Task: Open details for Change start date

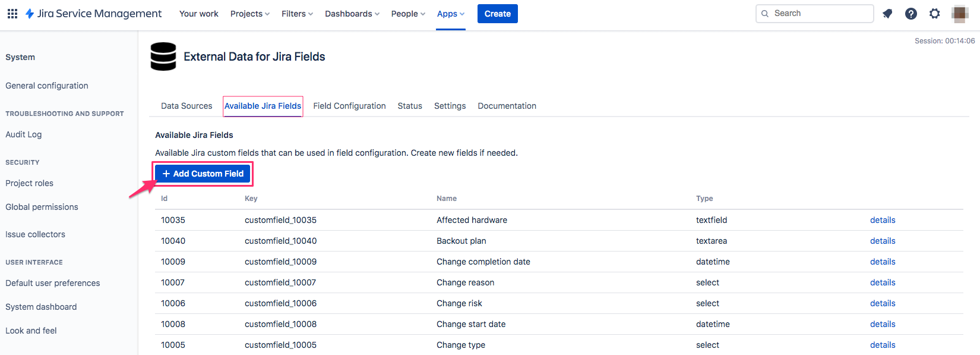Action: [883, 324]
